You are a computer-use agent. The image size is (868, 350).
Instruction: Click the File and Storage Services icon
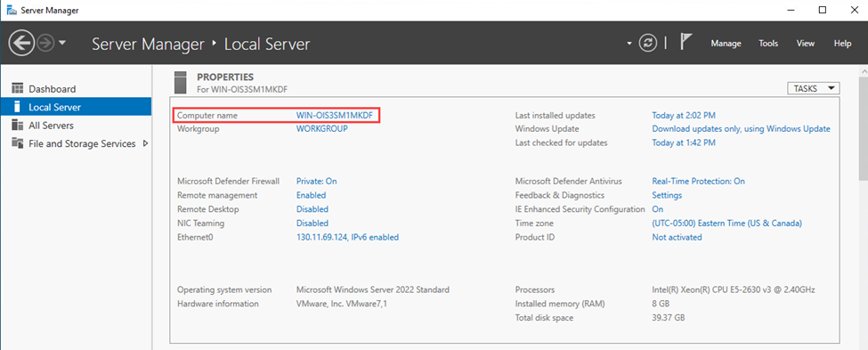pos(18,143)
